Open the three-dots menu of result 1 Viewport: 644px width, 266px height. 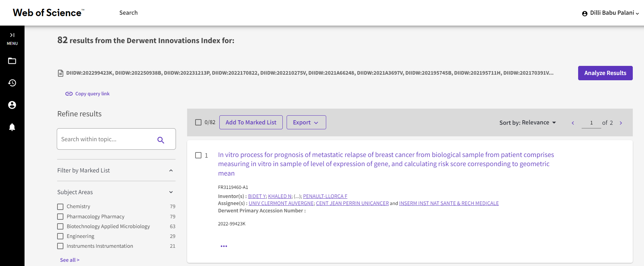224,246
